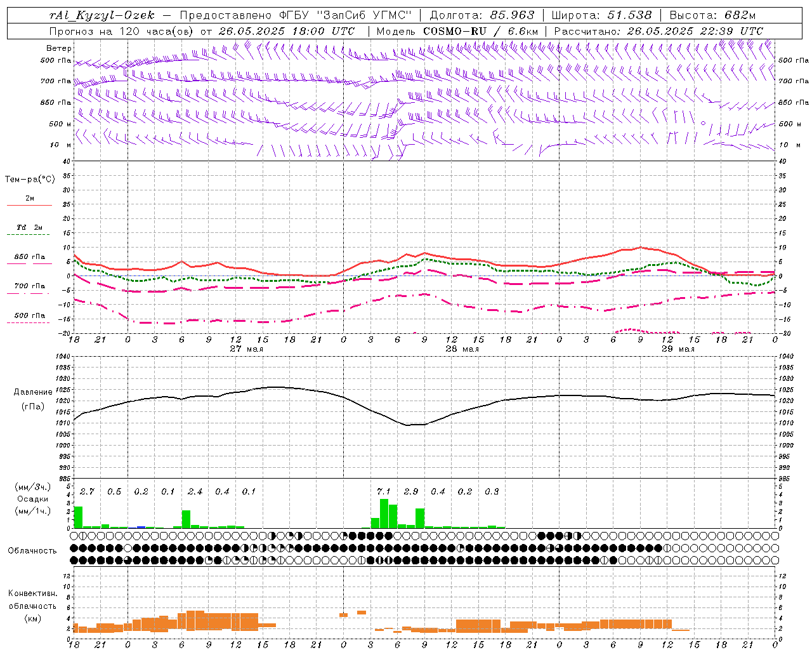Click the date label 27 мая
The width and height of the screenshot is (812, 650).
[x=246, y=349]
